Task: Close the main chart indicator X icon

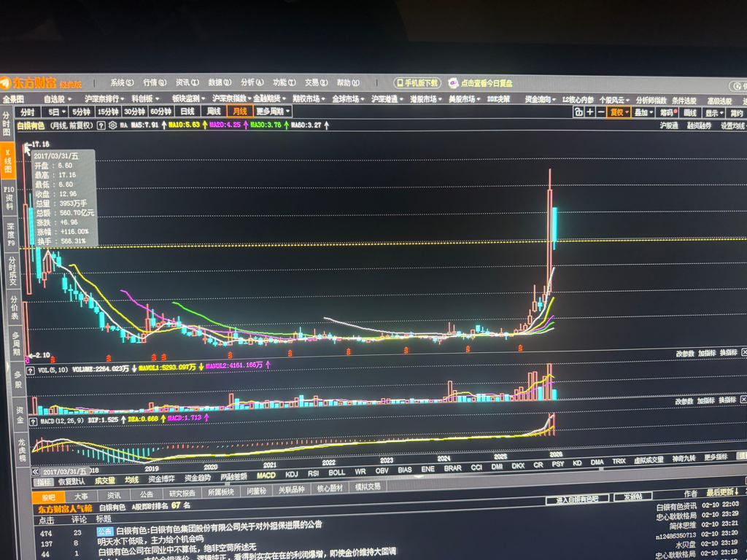Action: pos(744,352)
